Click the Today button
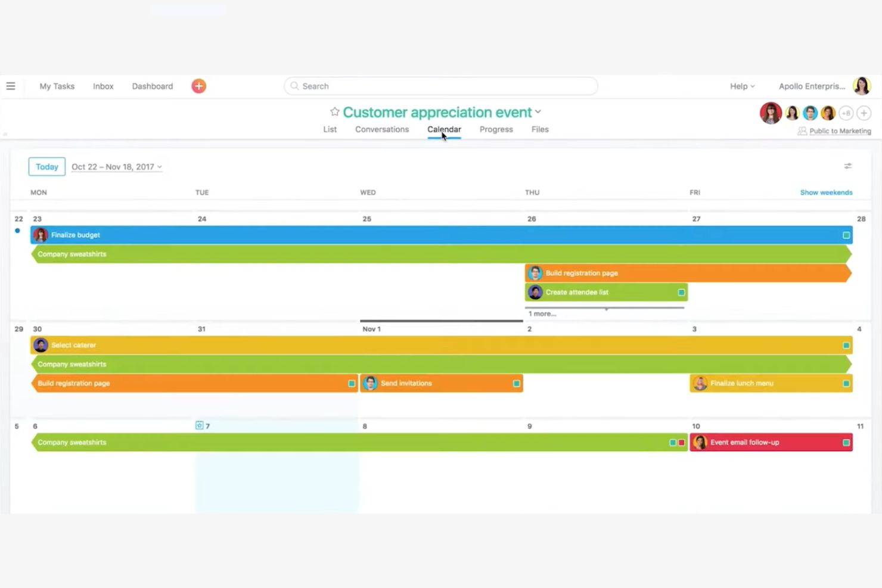Screen dimensions: 882x588 (46, 166)
